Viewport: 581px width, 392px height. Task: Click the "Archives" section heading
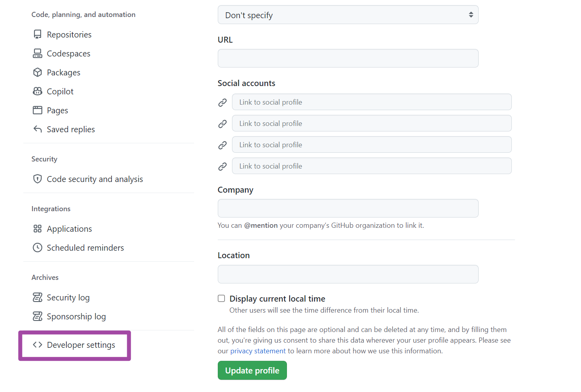(45, 278)
